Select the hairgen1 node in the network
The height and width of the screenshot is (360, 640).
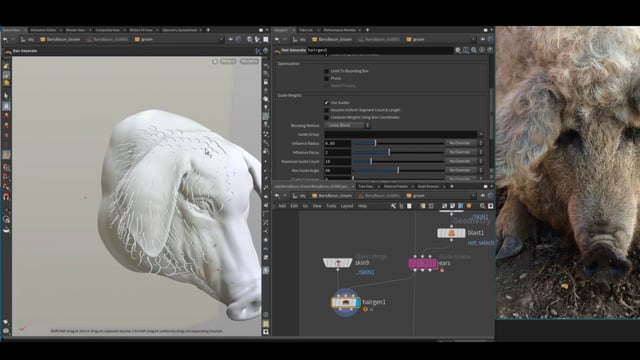pos(345,302)
